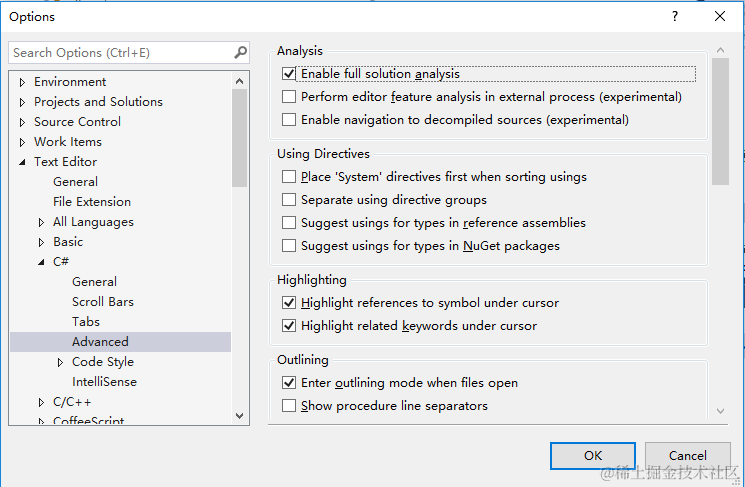745x487 pixels.
Task: Focus the Search Options field
Action: click(x=122, y=52)
